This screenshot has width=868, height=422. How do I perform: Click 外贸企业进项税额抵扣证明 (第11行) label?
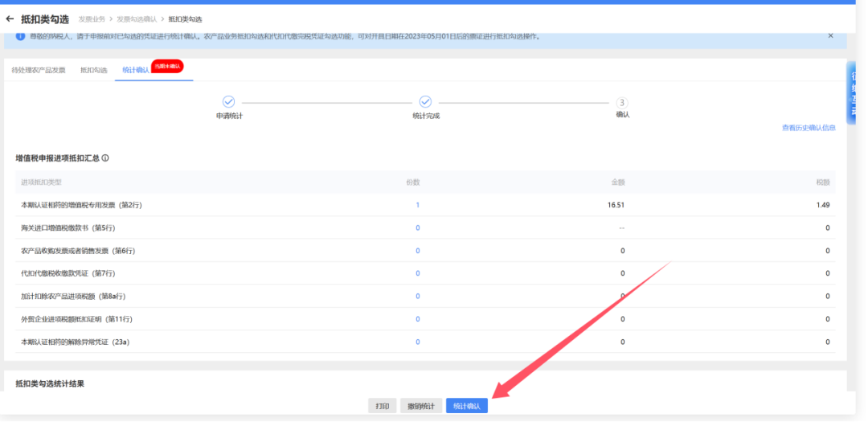(77, 319)
